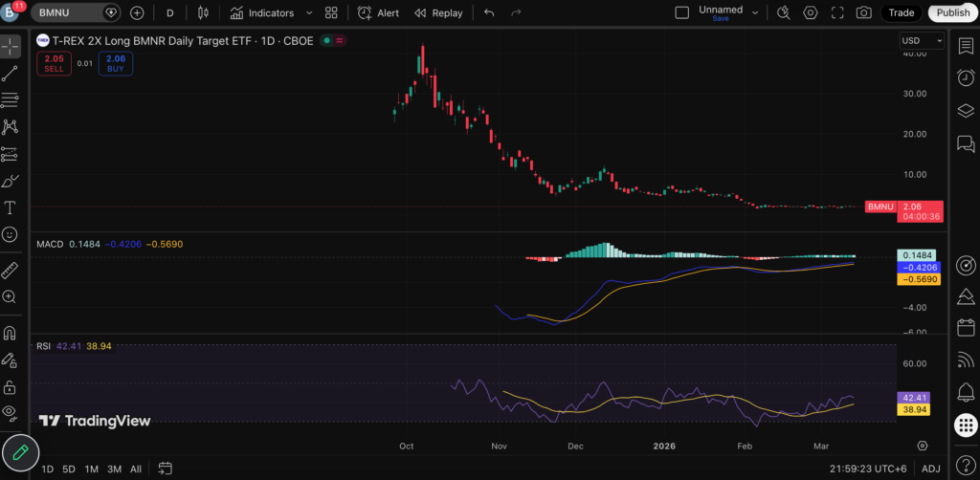Click the red BMNU price label
Image resolution: width=980 pixels, height=480 pixels.
tap(880, 207)
